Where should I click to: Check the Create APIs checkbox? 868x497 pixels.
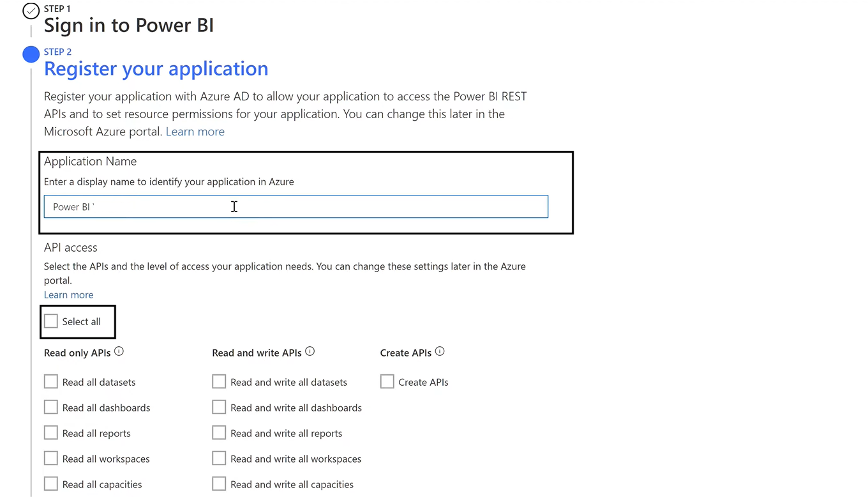(x=387, y=381)
